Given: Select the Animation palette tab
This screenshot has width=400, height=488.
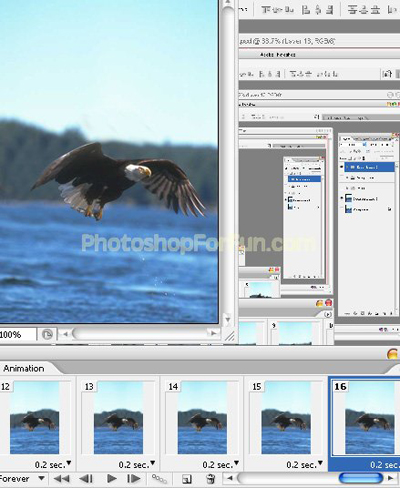Looking at the screenshot, I should pyautogui.click(x=24, y=368).
